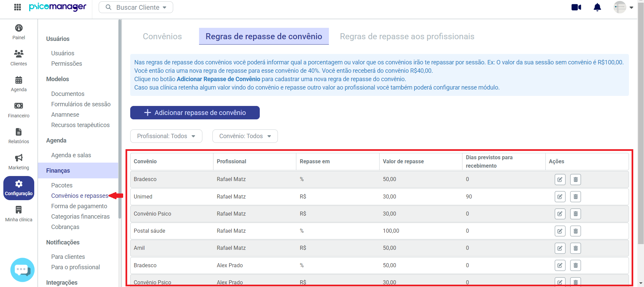The width and height of the screenshot is (644, 287).
Task: Open Marketing section
Action: pyautogui.click(x=19, y=162)
